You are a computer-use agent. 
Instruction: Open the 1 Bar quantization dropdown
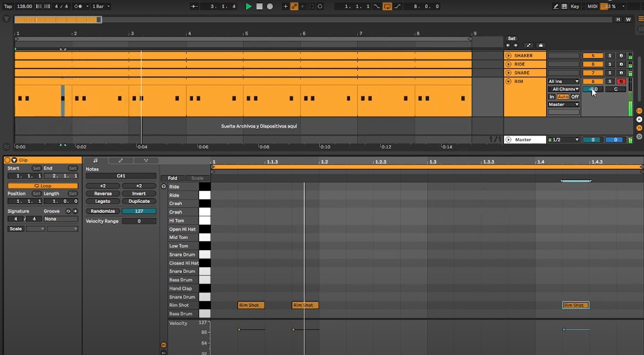[101, 6]
